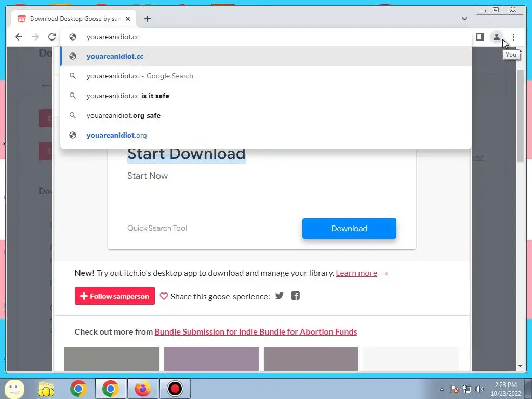
Task: Click the 'Start Download' heading
Action: [187, 154]
